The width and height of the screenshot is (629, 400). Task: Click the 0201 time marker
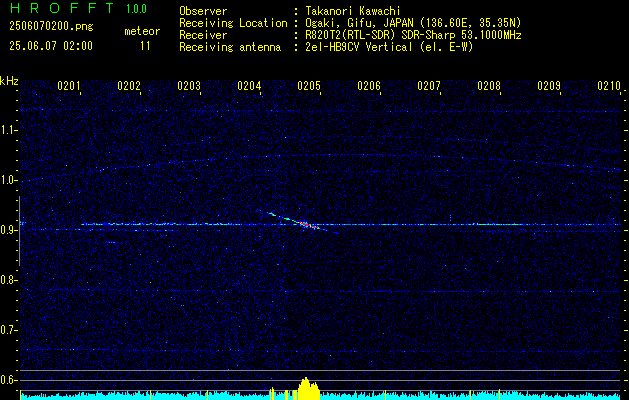pyautogui.click(x=69, y=86)
